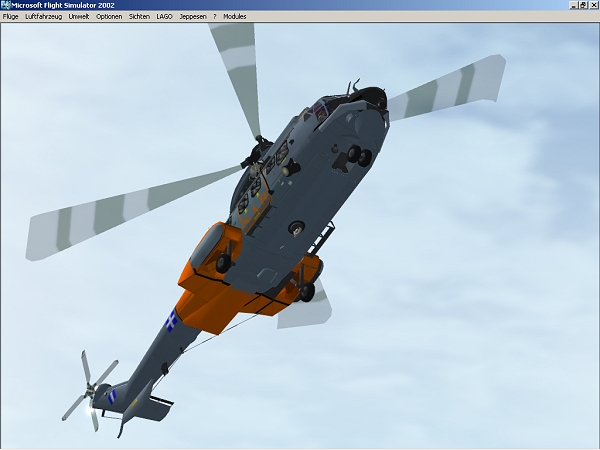Open the Umwelt menu
Screen dimensions: 600x450
pyautogui.click(x=79, y=17)
